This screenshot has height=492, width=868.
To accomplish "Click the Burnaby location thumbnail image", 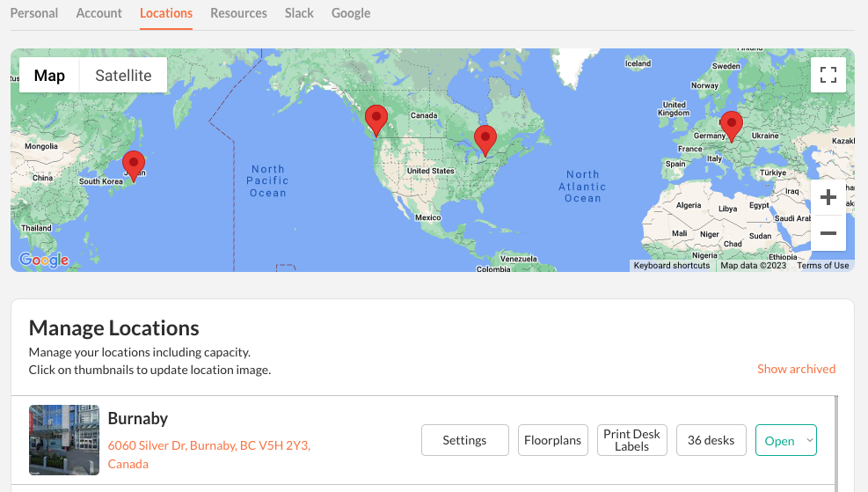I will (64, 439).
